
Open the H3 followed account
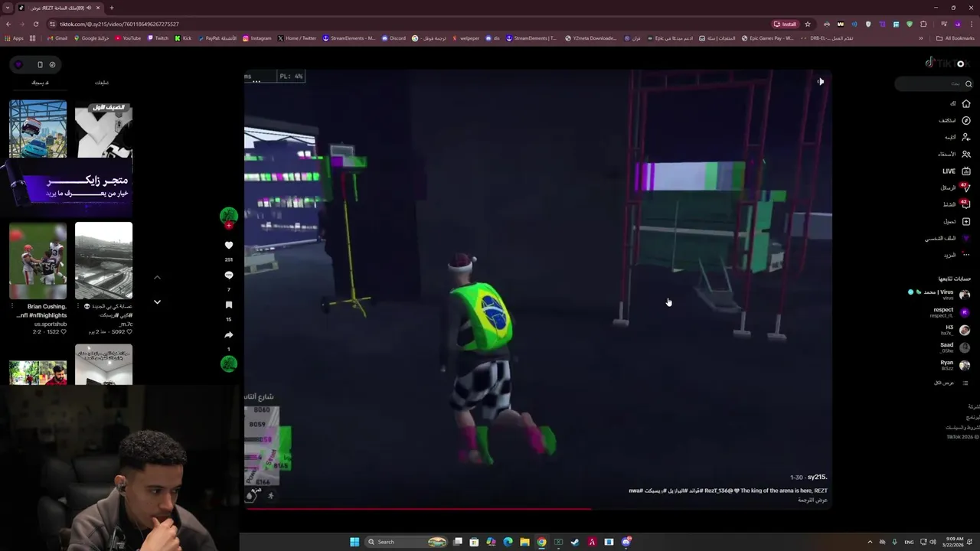pyautogui.click(x=955, y=330)
